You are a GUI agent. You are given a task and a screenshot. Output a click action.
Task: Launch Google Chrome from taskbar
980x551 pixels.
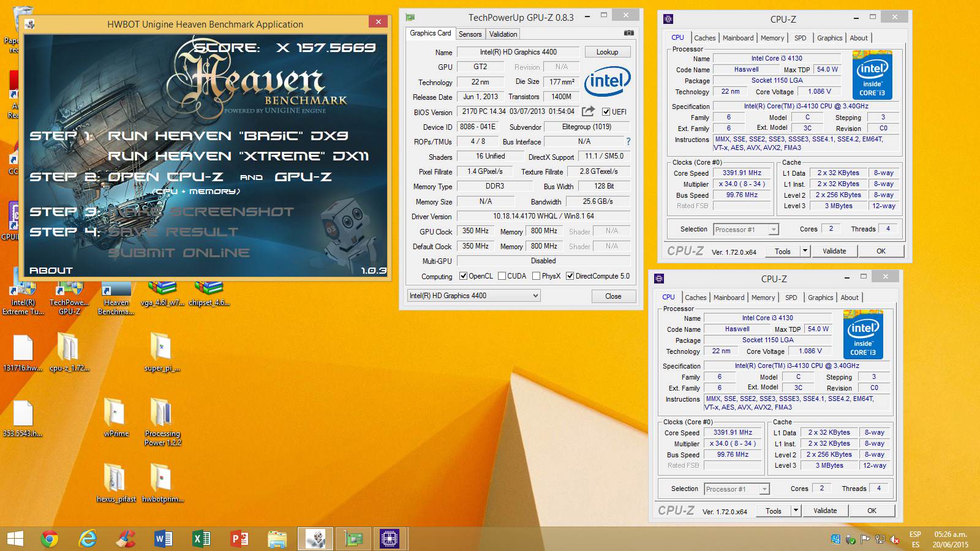point(50,539)
